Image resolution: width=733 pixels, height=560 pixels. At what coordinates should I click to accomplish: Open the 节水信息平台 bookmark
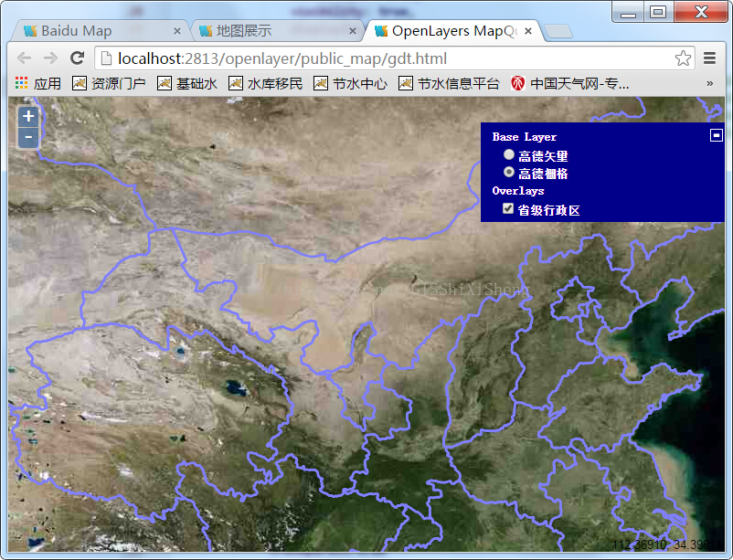tap(450, 84)
